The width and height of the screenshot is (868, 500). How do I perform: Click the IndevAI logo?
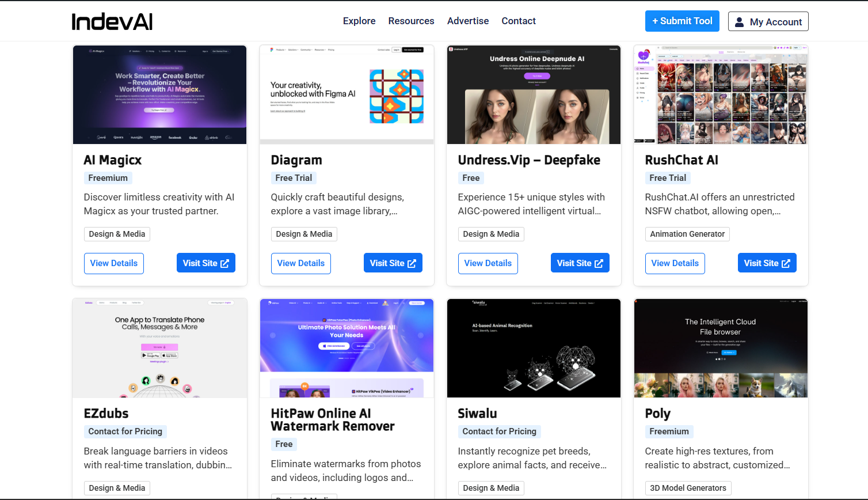112,21
